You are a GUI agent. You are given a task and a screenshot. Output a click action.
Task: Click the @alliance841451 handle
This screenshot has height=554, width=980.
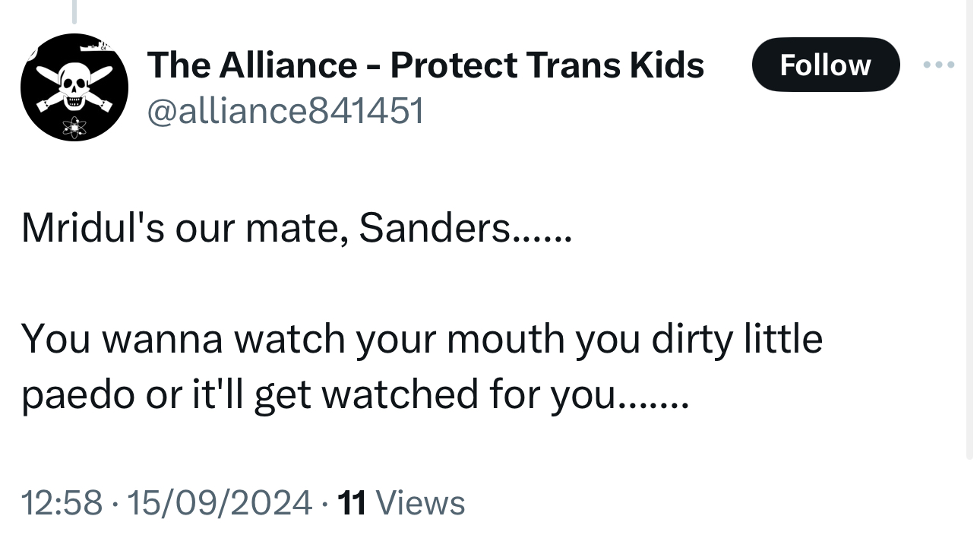(x=285, y=112)
